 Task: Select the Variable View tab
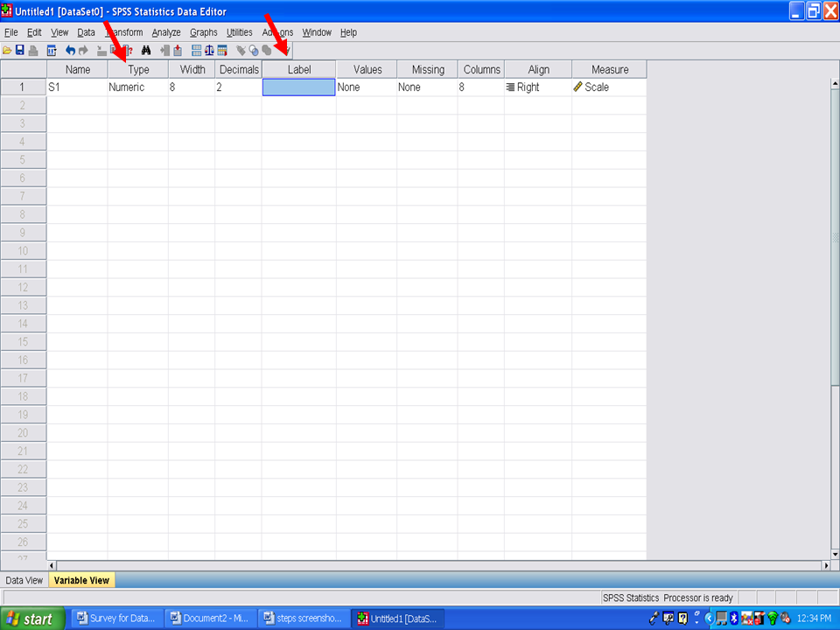(80, 580)
